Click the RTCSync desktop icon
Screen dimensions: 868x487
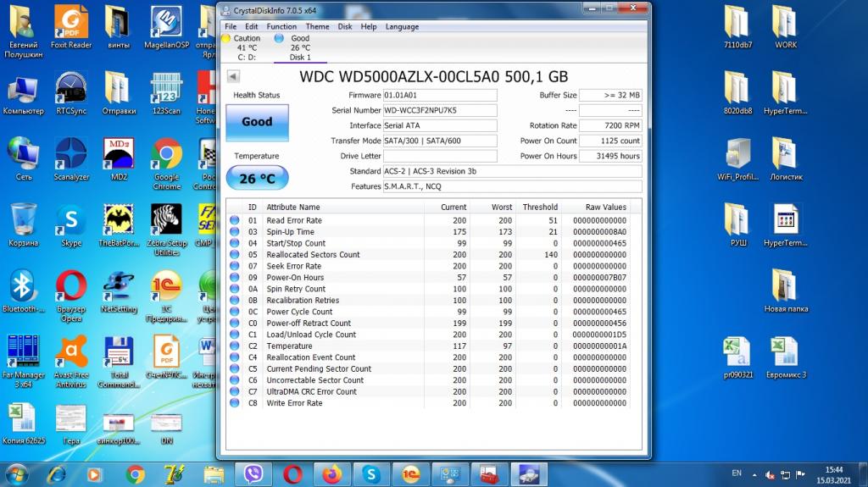click(71, 92)
